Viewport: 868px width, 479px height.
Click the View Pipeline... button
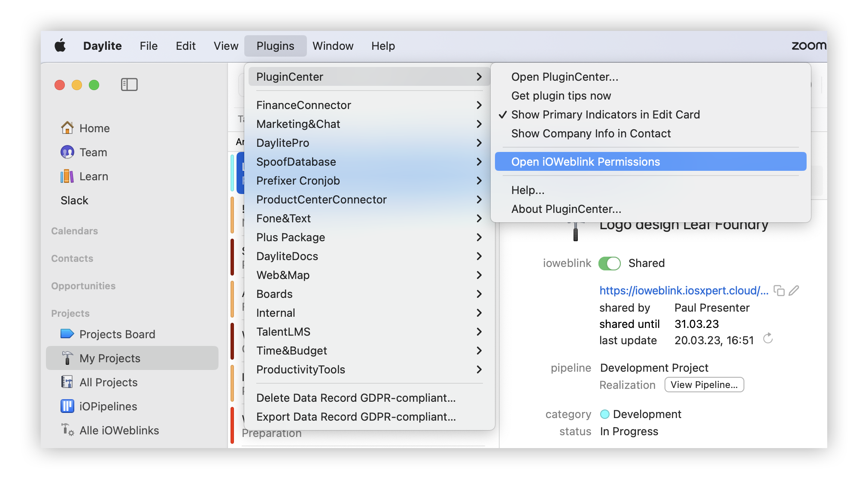[704, 385]
